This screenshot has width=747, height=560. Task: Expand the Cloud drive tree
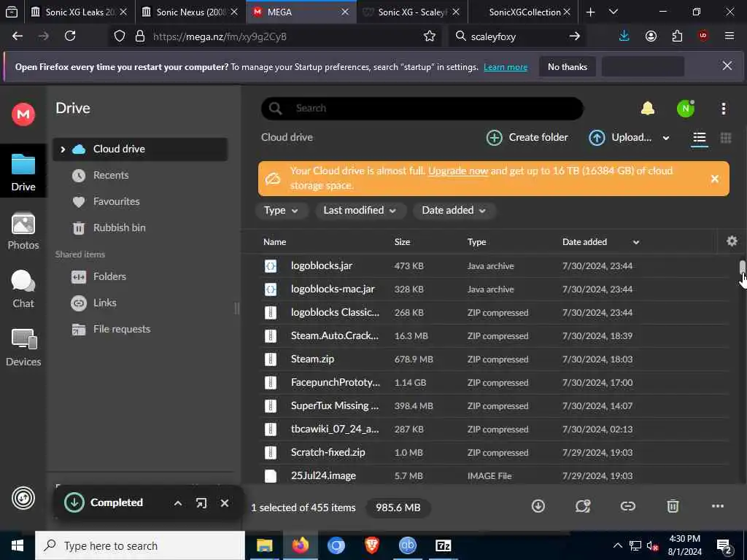coord(63,149)
